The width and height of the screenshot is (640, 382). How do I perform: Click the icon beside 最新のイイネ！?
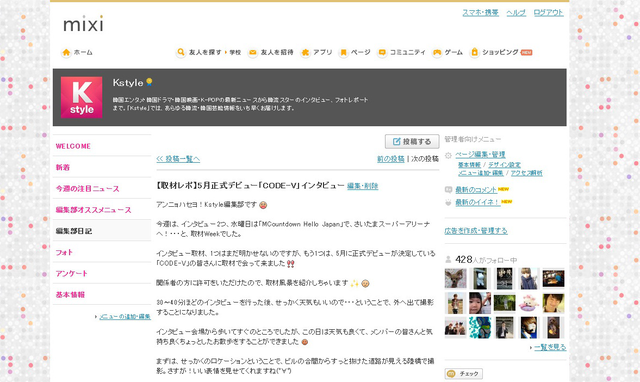(448, 202)
